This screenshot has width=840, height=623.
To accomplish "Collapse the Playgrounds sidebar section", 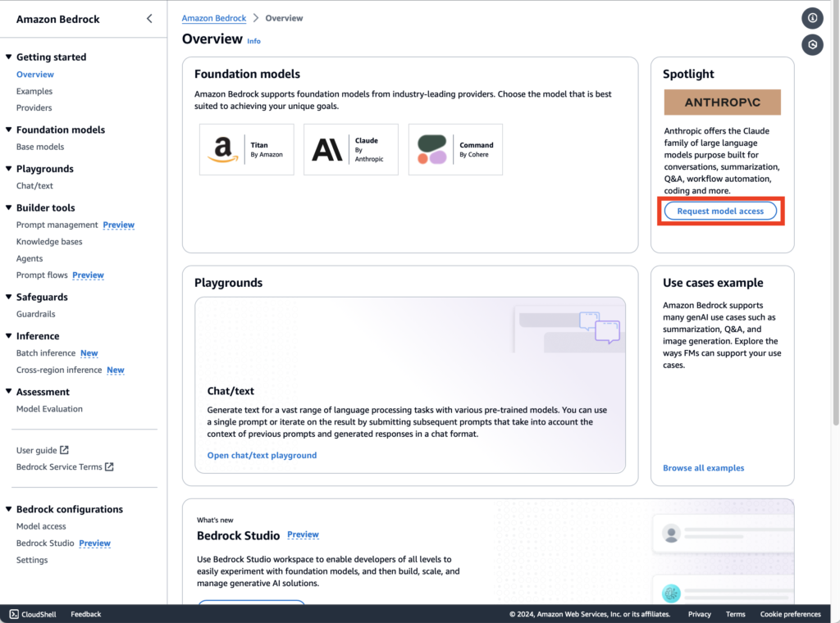I will point(8,169).
